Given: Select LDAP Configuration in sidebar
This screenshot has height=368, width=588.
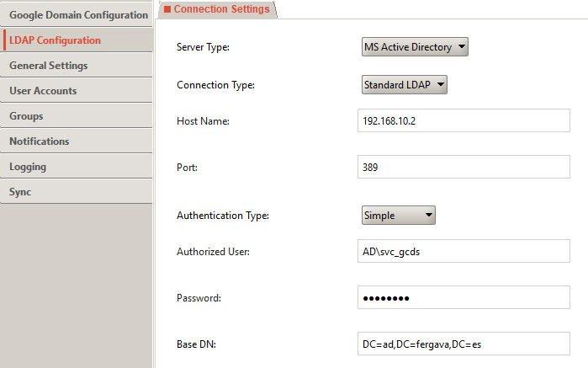Looking at the screenshot, I should click(77, 40).
